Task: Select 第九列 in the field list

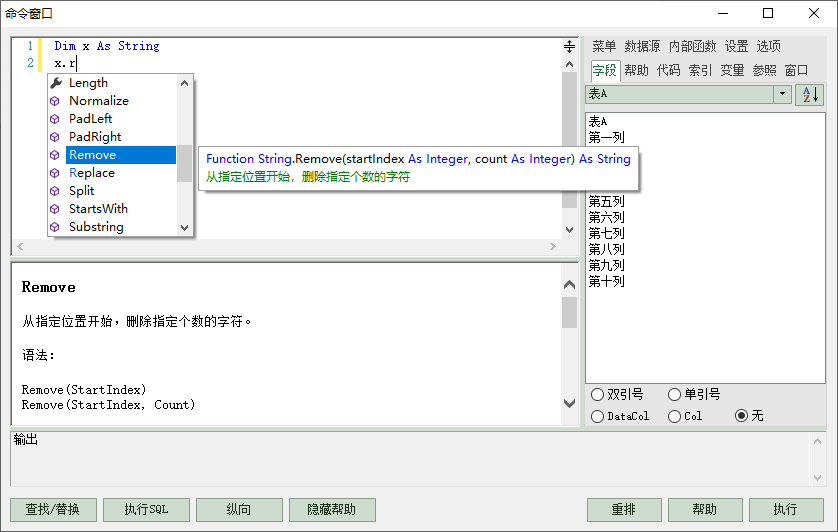Action: 607,265
